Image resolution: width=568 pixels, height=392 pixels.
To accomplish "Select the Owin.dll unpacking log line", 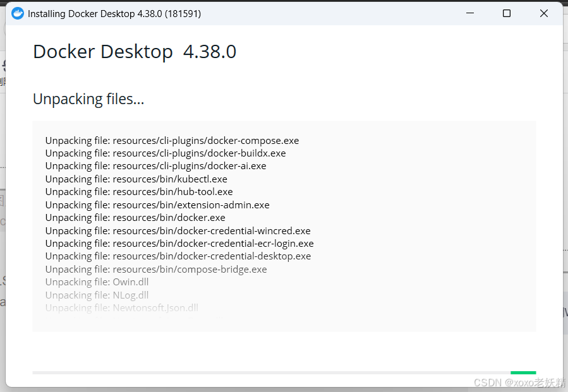I will (97, 282).
